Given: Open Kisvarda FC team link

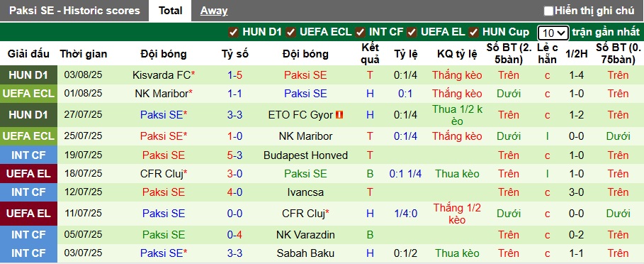Looking at the screenshot, I should click(162, 75).
